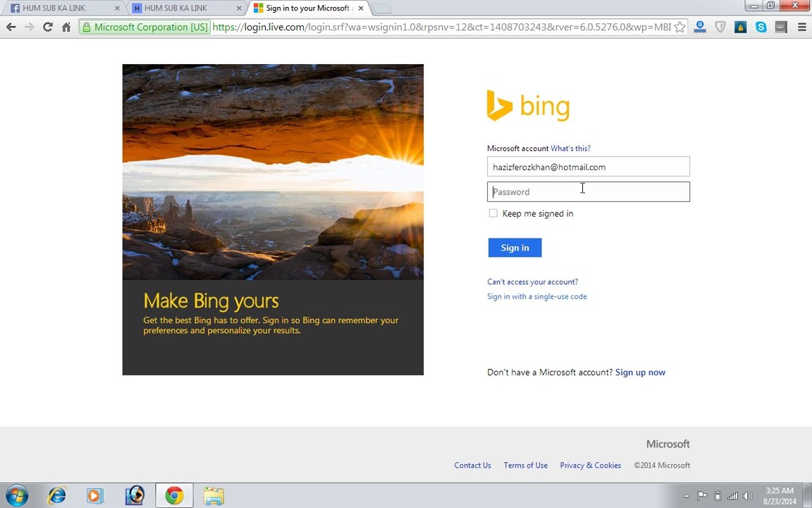
Task: Open the volume speaker tray icon
Action: point(748,496)
